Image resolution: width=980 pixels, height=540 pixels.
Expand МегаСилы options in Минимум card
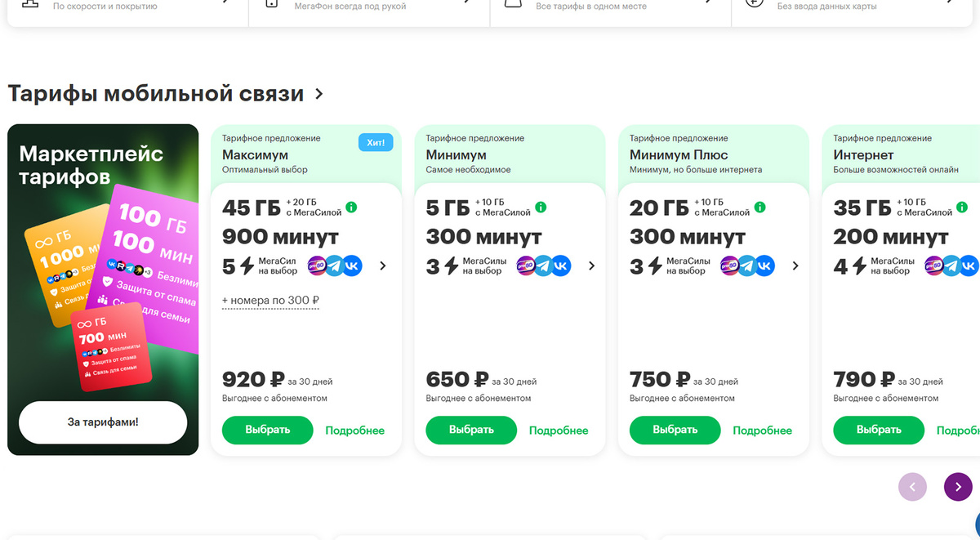point(592,266)
